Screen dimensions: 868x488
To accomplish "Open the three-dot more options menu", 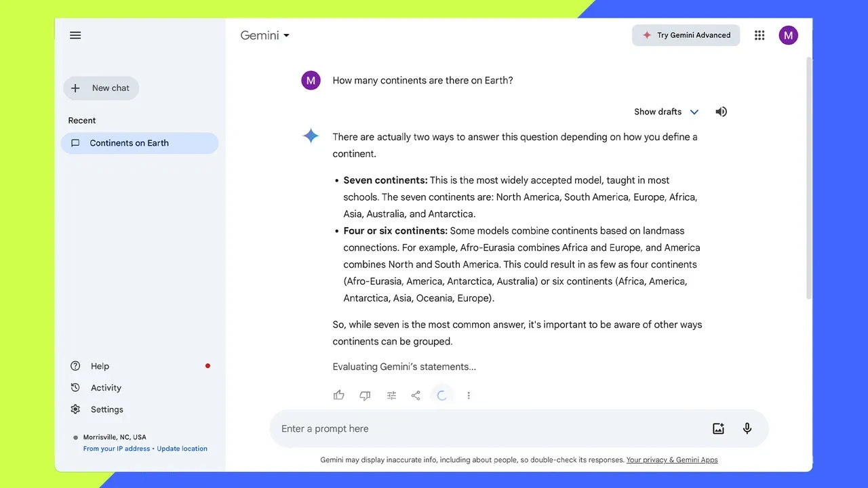I will pos(469,395).
